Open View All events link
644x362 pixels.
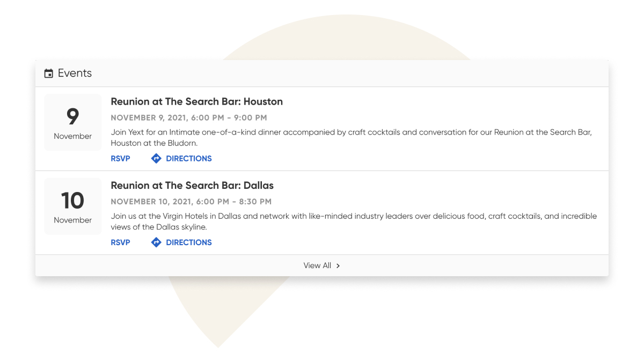tap(317, 265)
